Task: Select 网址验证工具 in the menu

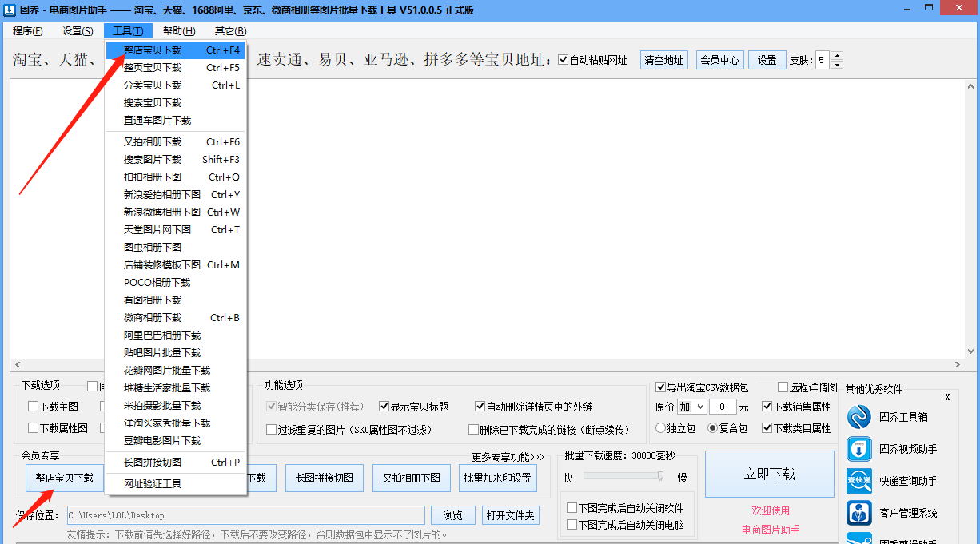Action: click(x=153, y=483)
